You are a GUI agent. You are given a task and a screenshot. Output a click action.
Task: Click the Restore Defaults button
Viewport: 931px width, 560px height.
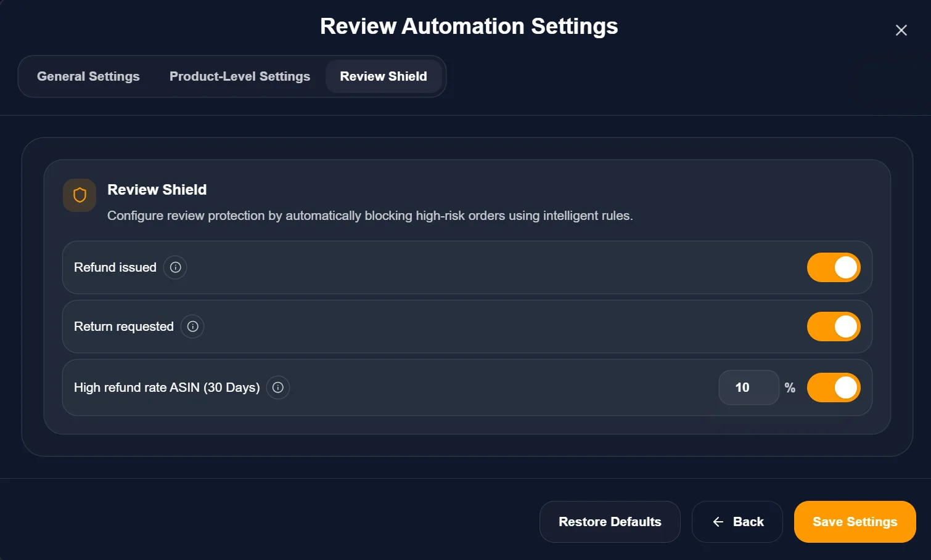point(610,522)
